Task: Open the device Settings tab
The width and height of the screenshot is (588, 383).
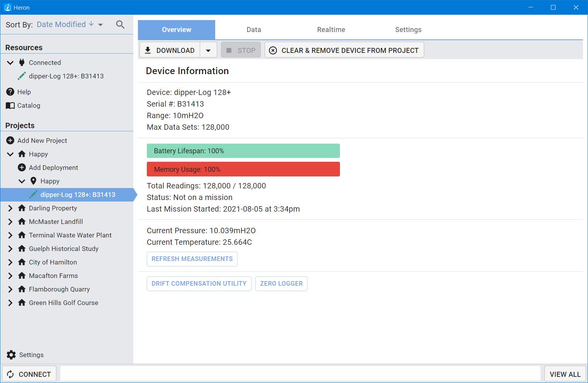Action: (x=408, y=30)
